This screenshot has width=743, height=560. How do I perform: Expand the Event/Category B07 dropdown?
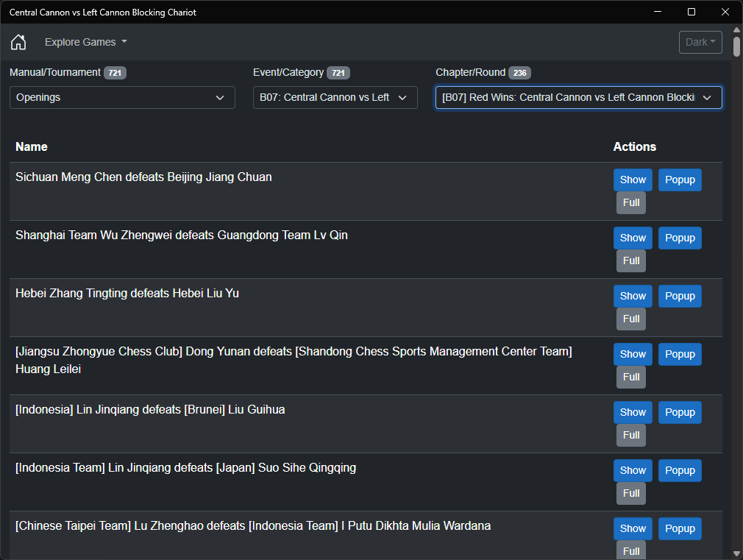pyautogui.click(x=335, y=97)
